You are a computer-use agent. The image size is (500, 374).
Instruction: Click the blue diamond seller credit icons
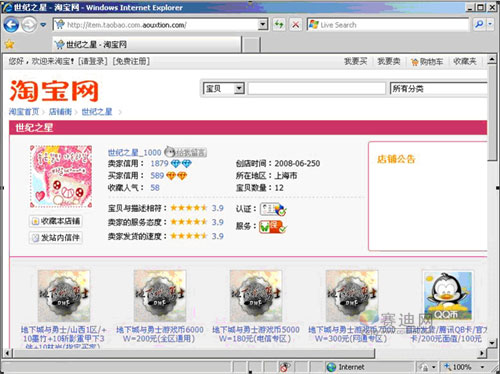[181, 164]
